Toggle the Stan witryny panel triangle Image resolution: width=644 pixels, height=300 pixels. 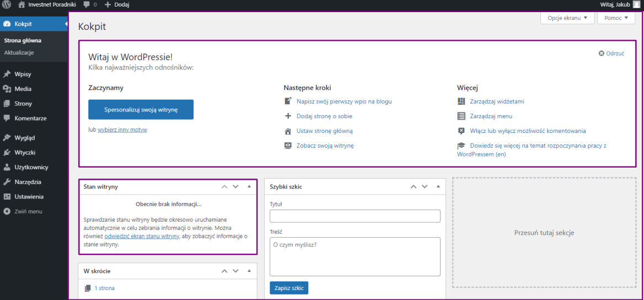[249, 186]
